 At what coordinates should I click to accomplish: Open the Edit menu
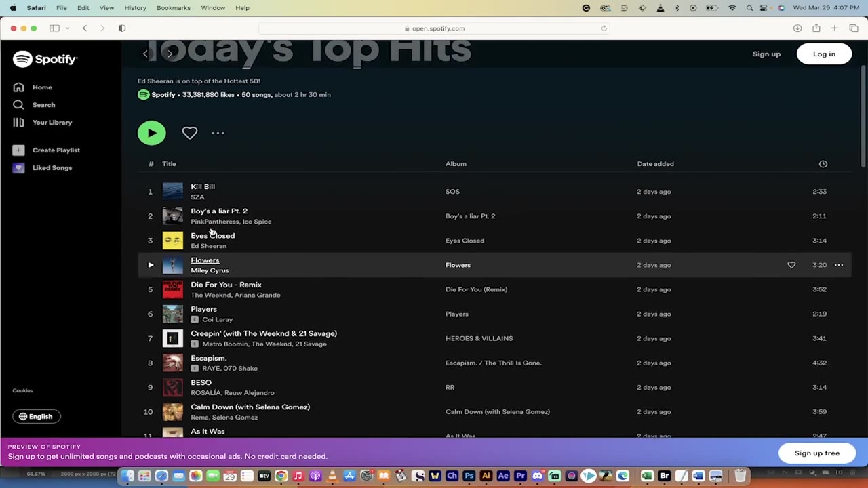tap(83, 8)
